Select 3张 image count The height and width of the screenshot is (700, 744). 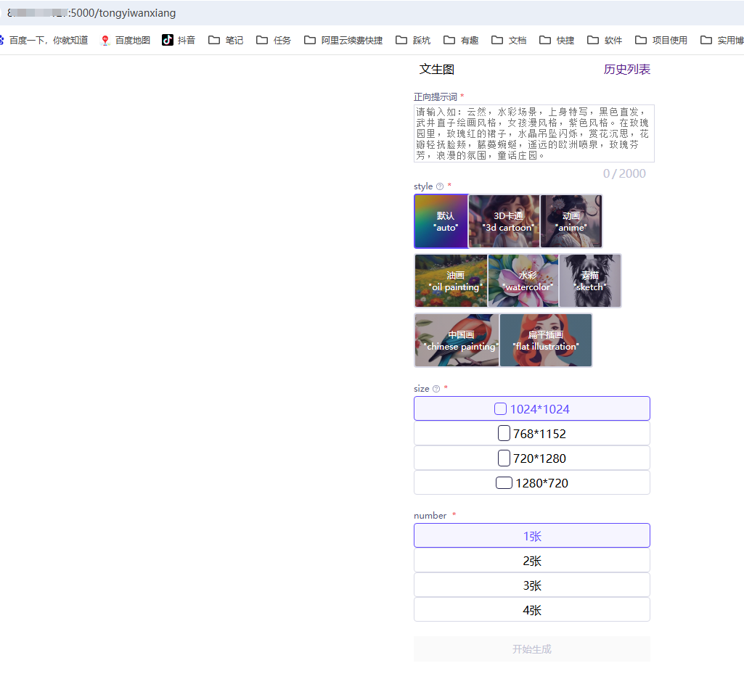point(532,585)
